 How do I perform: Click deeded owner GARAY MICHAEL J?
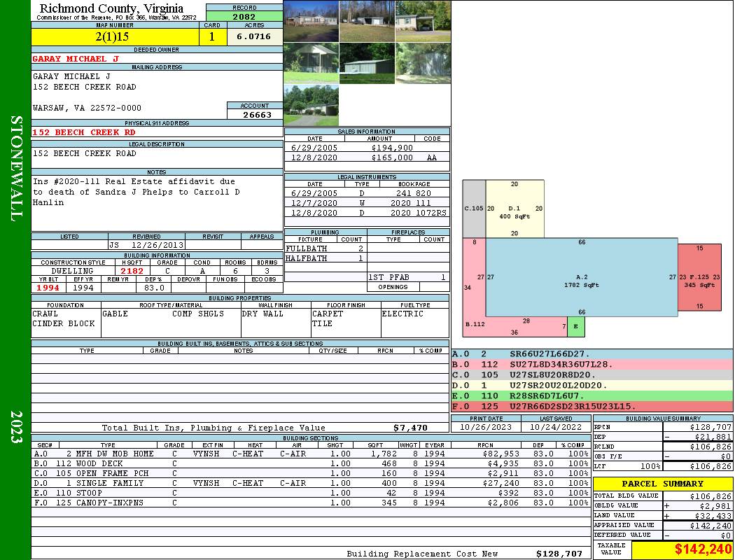pos(76,59)
